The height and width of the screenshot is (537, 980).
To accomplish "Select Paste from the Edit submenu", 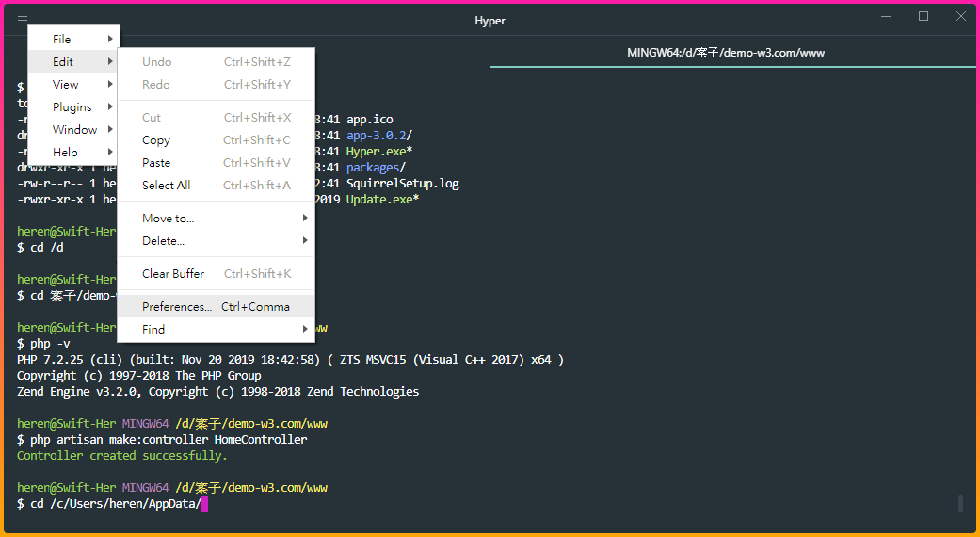I will [217, 163].
